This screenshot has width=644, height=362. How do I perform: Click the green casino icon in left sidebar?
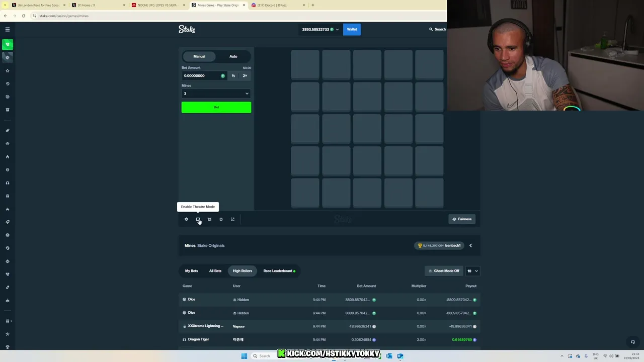8,44
